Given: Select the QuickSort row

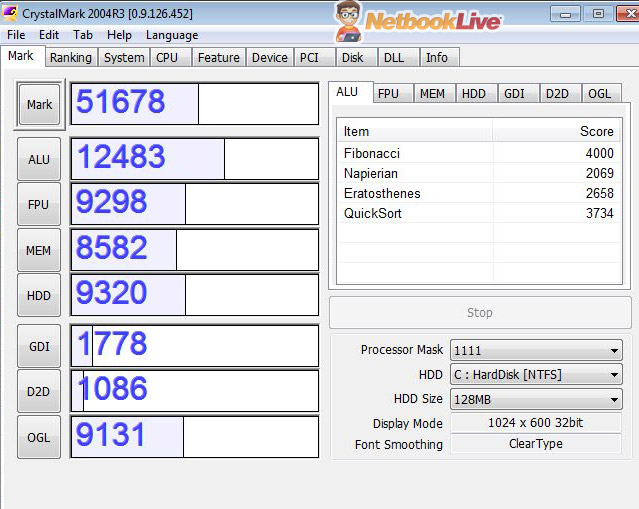Looking at the screenshot, I should pos(479,213).
